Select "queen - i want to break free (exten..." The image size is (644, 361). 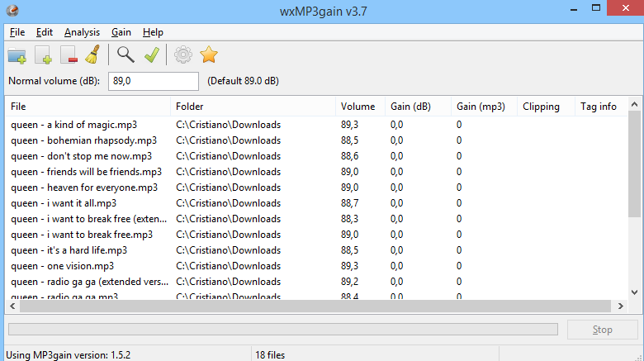point(88,219)
